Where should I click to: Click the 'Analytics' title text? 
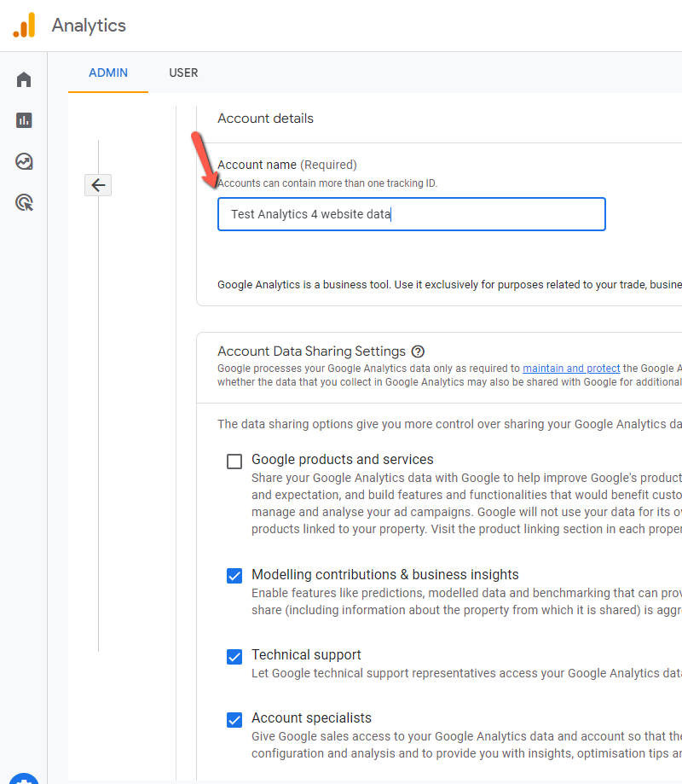pyautogui.click(x=89, y=26)
